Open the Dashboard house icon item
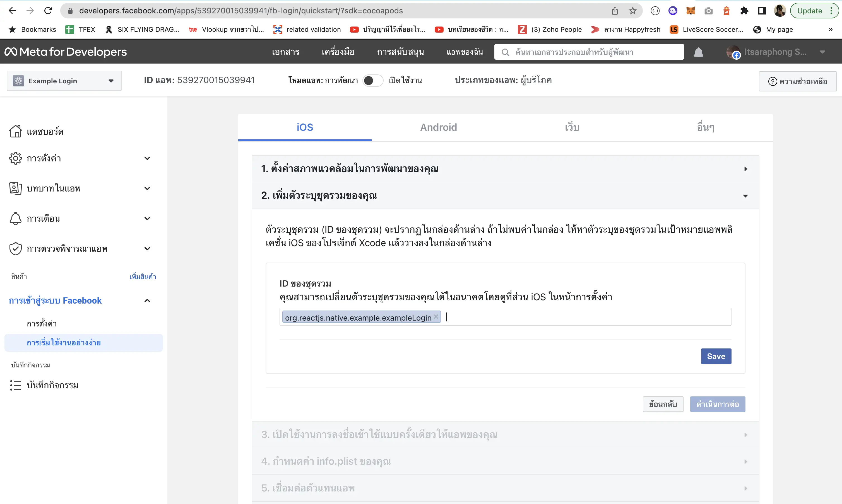The height and width of the screenshot is (504, 842). tap(16, 131)
